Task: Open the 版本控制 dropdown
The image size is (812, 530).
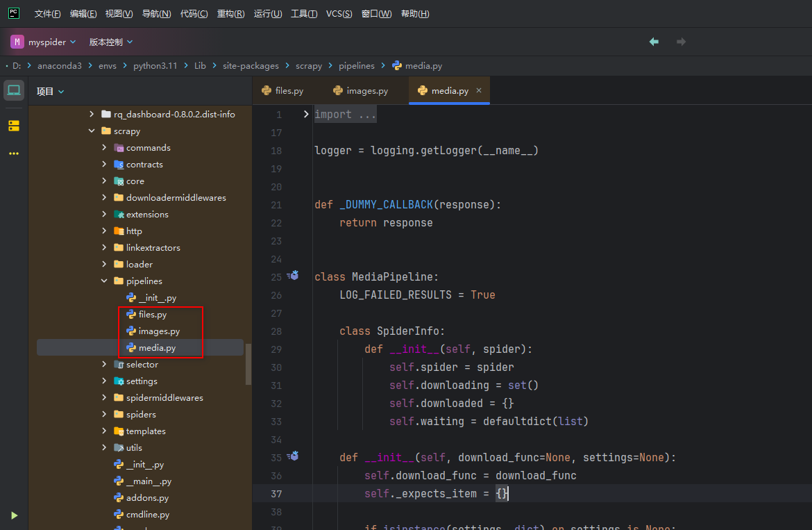Action: [110, 42]
